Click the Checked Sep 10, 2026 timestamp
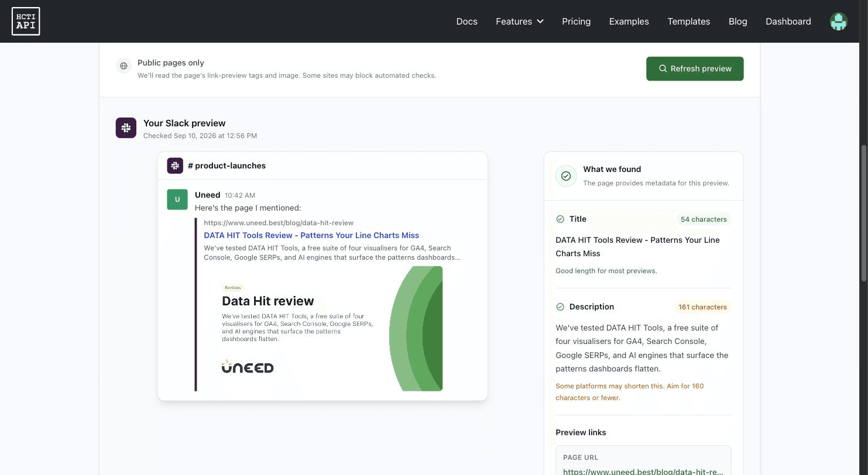Image resolution: width=868 pixels, height=475 pixels. [x=200, y=136]
